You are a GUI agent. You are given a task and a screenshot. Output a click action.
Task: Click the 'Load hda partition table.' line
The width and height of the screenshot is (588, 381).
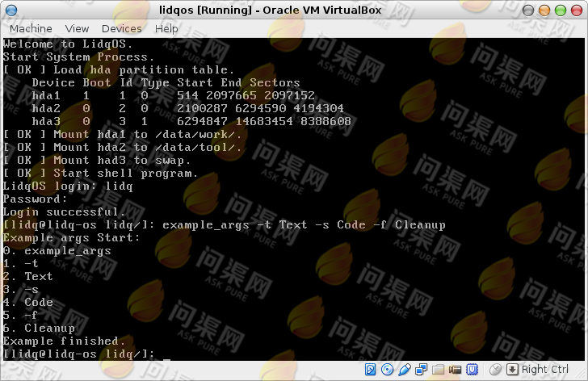[119, 70]
